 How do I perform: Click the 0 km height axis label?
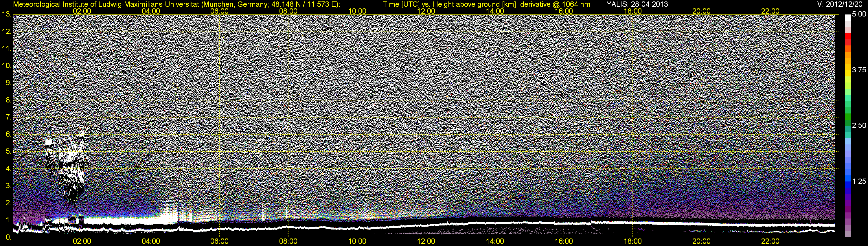[8, 237]
